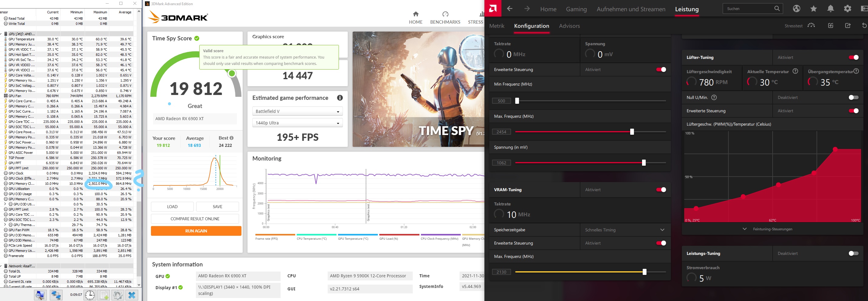Image resolution: width=868 pixels, height=301 pixels.
Task: Click the AMD logo in Radeon Software
Action: click(x=493, y=8)
